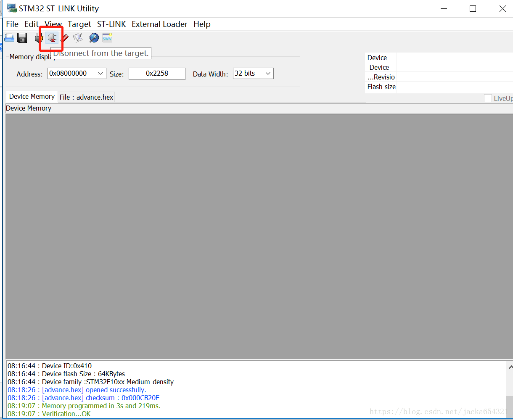Click the Size field 0x2258

click(157, 74)
